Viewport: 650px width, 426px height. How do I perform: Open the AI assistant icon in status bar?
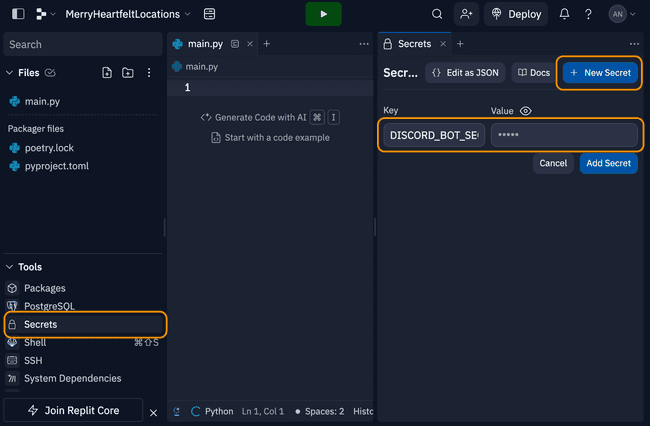[x=177, y=411]
